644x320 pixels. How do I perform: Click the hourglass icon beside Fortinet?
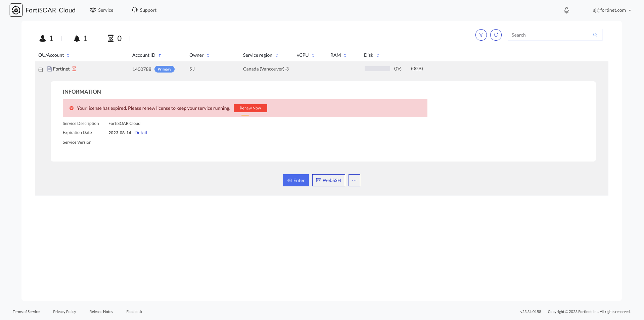[74, 69]
